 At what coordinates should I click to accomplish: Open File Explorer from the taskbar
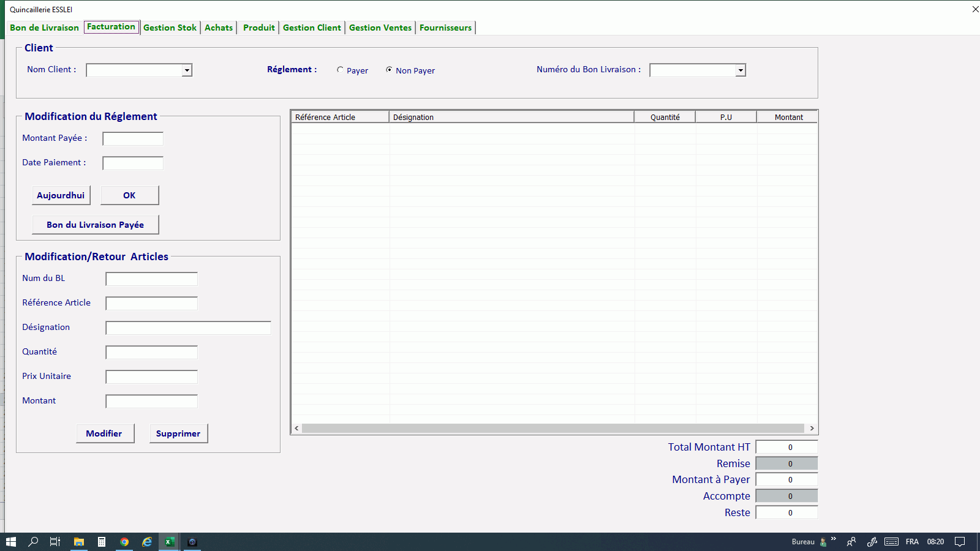pyautogui.click(x=78, y=542)
